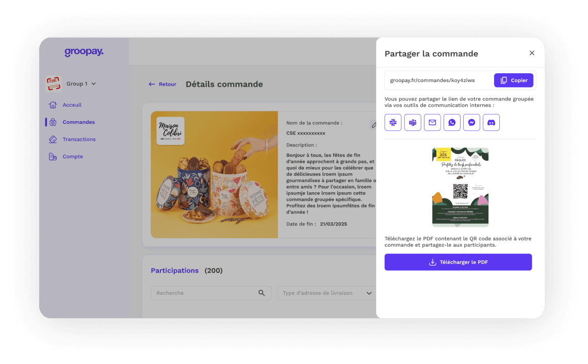Image resolution: width=588 pixels, height=364 pixels.
Task: Share the order via WhatsApp
Action: click(452, 122)
